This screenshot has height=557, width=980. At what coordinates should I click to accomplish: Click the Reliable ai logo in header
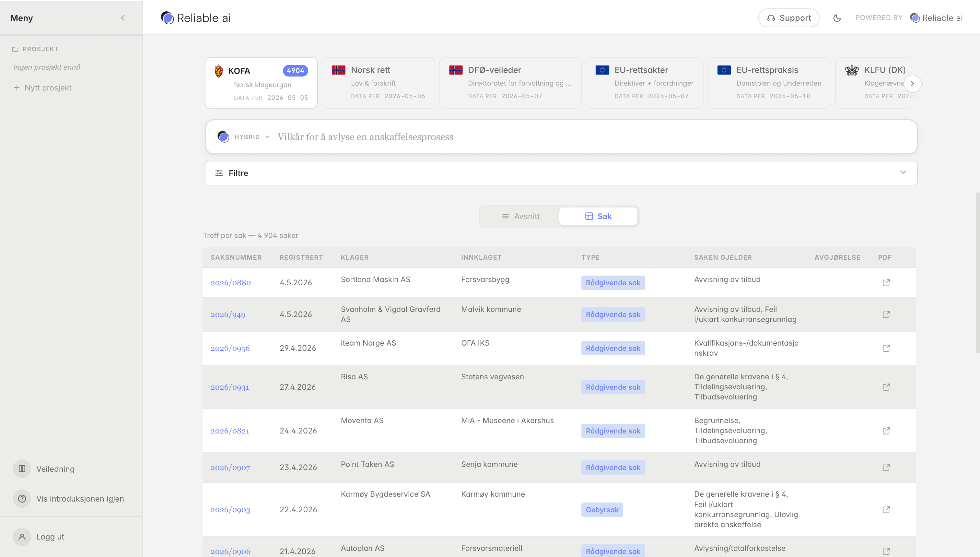196,18
